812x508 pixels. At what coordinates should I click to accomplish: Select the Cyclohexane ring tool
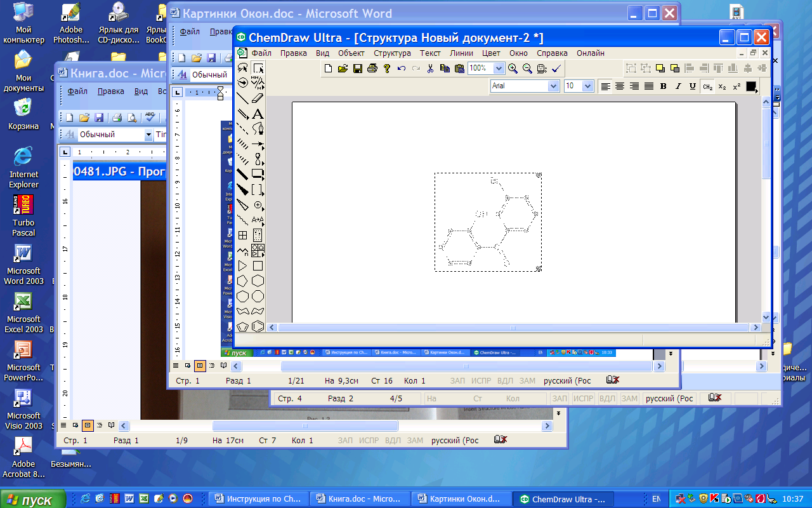point(258,281)
